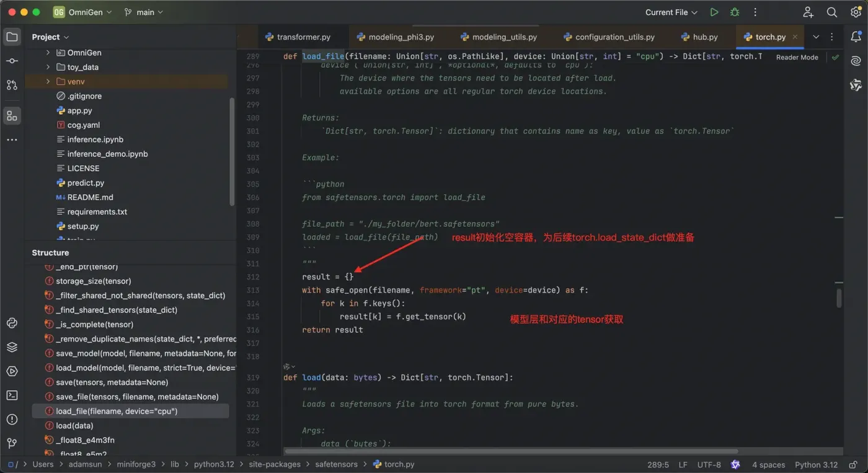Screen dimensions: 868x473
Task: Open more run actions menu
Action: [x=755, y=12]
